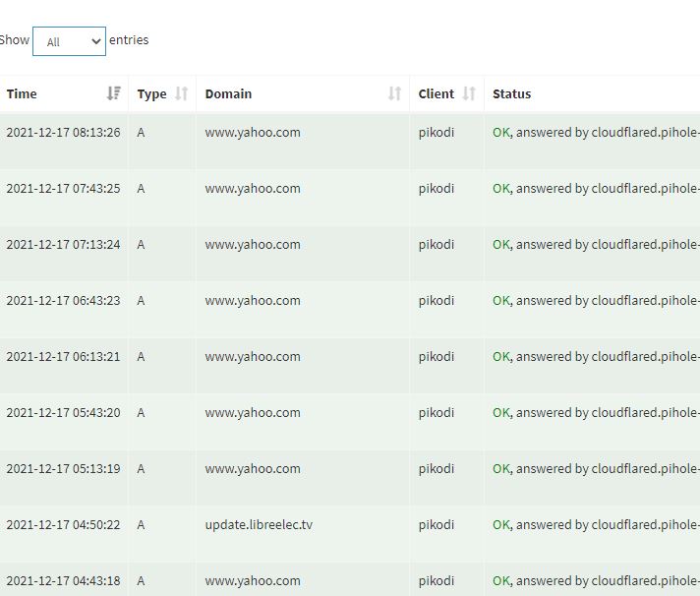Screen dimensions: 700x596
Task: Click the Type column sort arrows icon
Action: tap(181, 94)
